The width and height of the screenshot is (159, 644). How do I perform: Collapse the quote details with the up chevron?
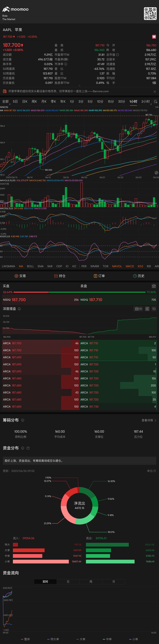(x=80, y=86)
